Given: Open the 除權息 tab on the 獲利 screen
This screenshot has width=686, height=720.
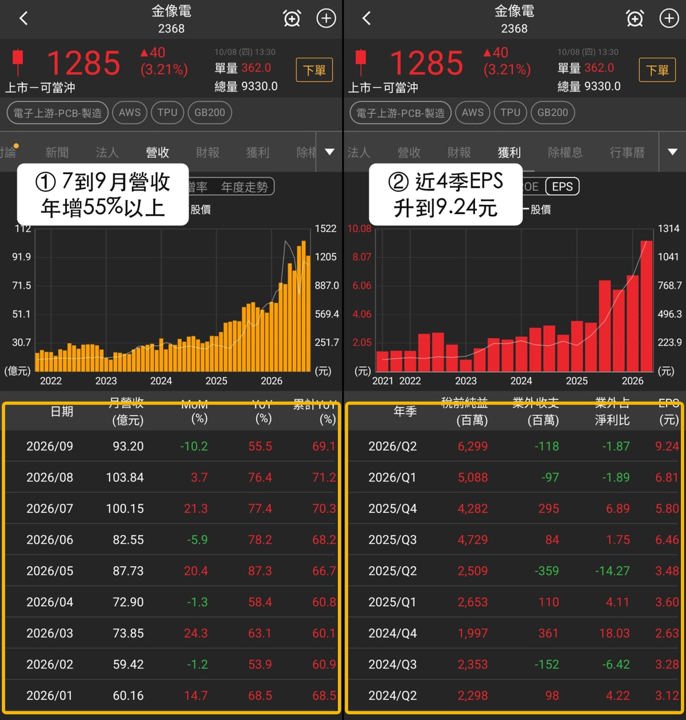Looking at the screenshot, I should [x=565, y=152].
